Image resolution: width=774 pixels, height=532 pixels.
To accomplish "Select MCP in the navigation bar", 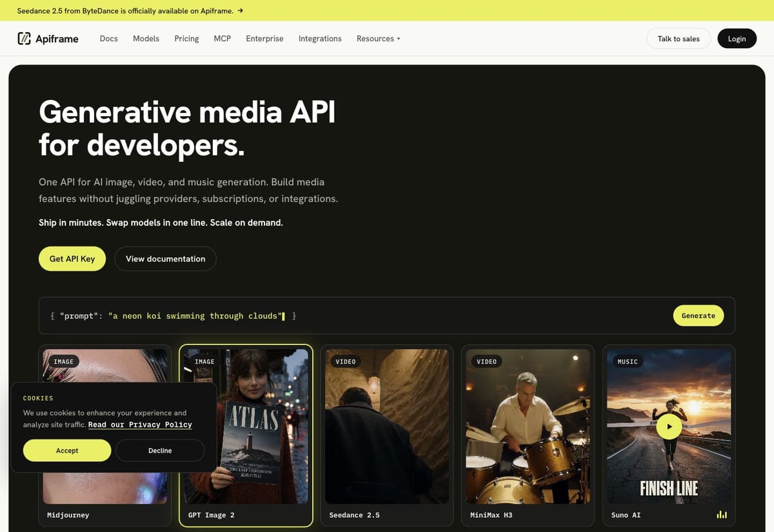I will (x=222, y=39).
